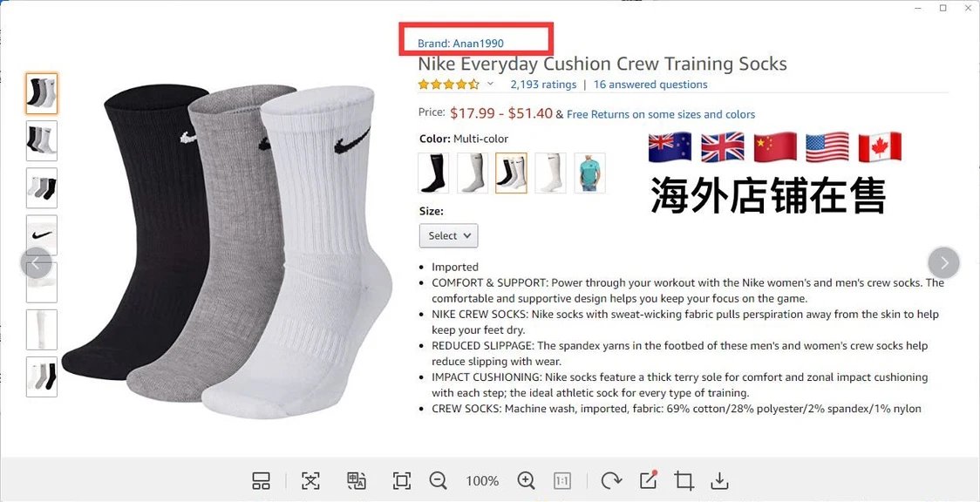Select the crop tool icon
Screen dimensions: 980x502
pyautogui.click(x=684, y=481)
